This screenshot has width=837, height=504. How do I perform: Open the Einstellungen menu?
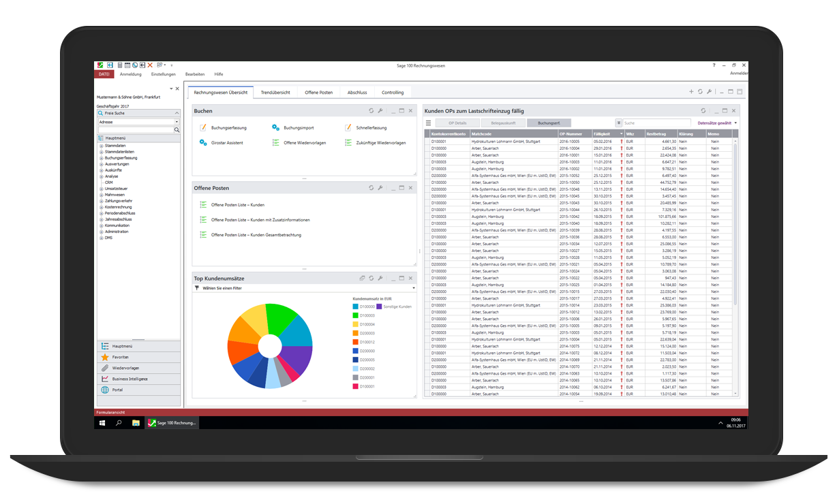(164, 74)
